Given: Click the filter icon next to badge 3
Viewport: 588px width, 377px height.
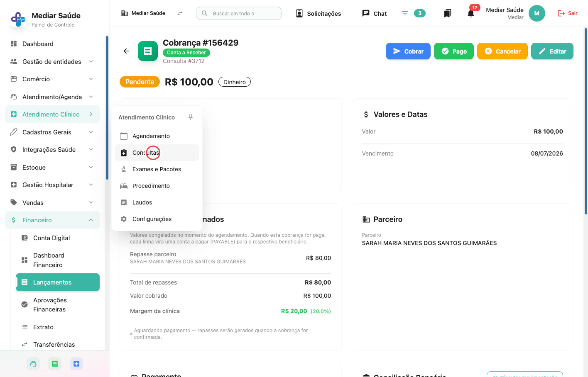Looking at the screenshot, I should click(405, 13).
